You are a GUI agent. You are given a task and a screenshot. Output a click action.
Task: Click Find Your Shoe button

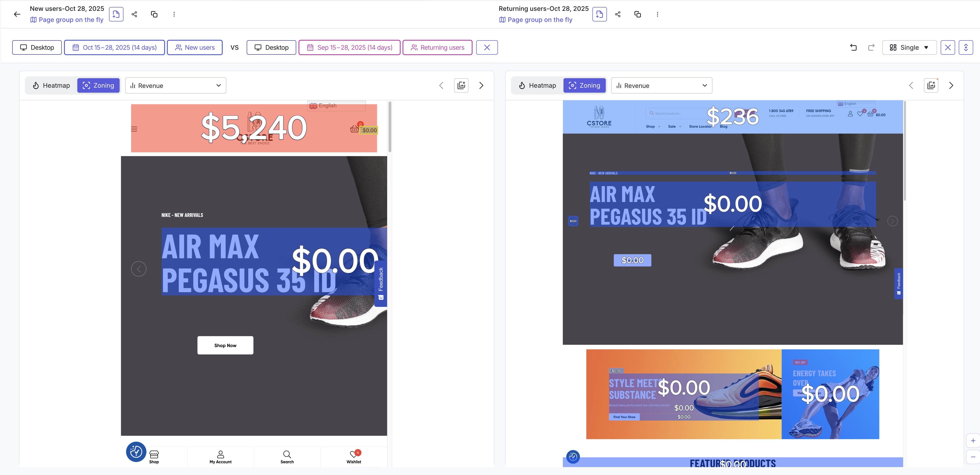(x=624, y=417)
